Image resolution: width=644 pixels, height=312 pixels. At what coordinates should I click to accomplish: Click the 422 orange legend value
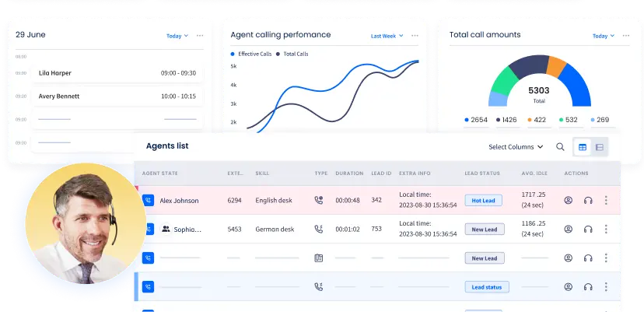[537, 120]
